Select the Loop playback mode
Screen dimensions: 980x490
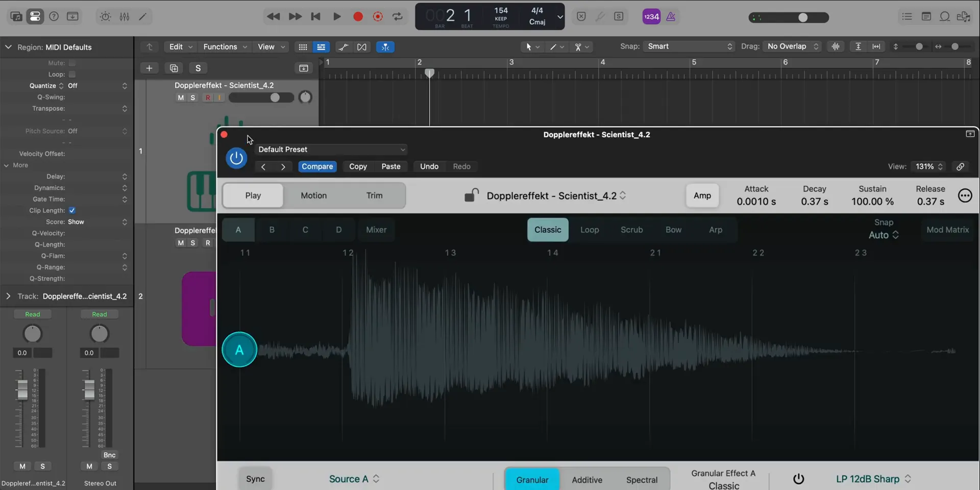[590, 230]
